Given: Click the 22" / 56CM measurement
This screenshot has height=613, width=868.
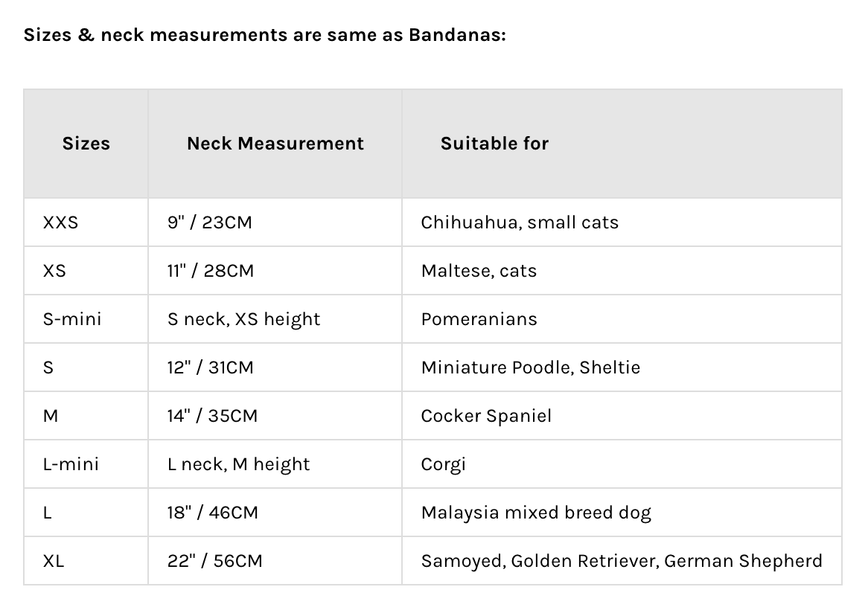Looking at the screenshot, I should point(214,561).
